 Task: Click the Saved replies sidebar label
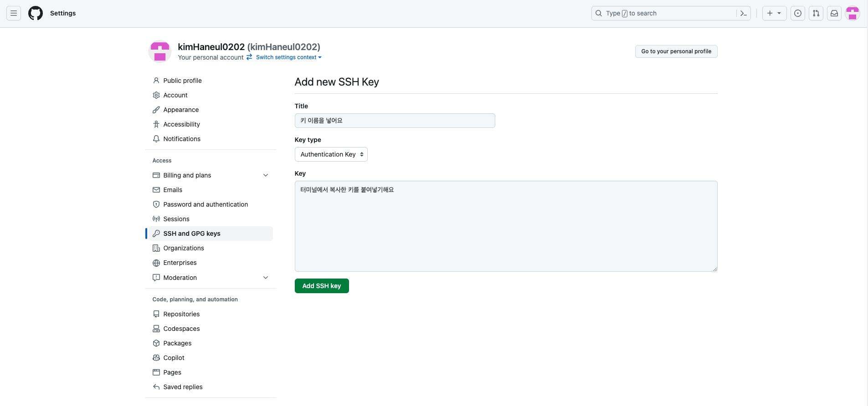[183, 387]
